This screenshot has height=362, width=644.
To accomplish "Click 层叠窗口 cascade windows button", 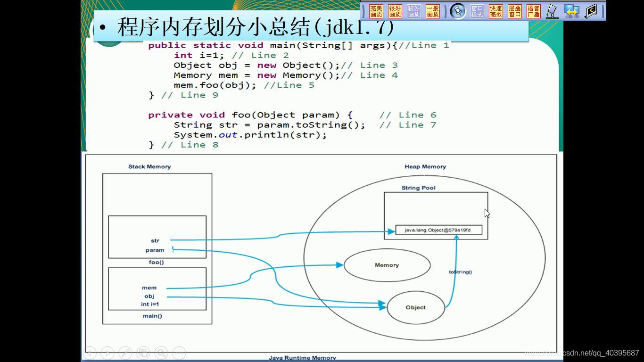I will tap(515, 11).
